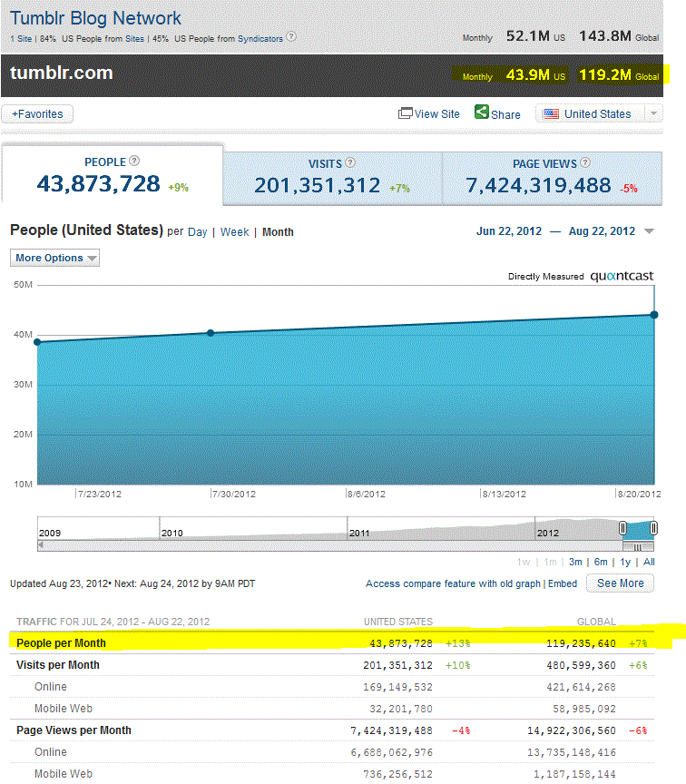686x784 pixels.
Task: Click the help icon next to Syndicators
Action: [291, 37]
